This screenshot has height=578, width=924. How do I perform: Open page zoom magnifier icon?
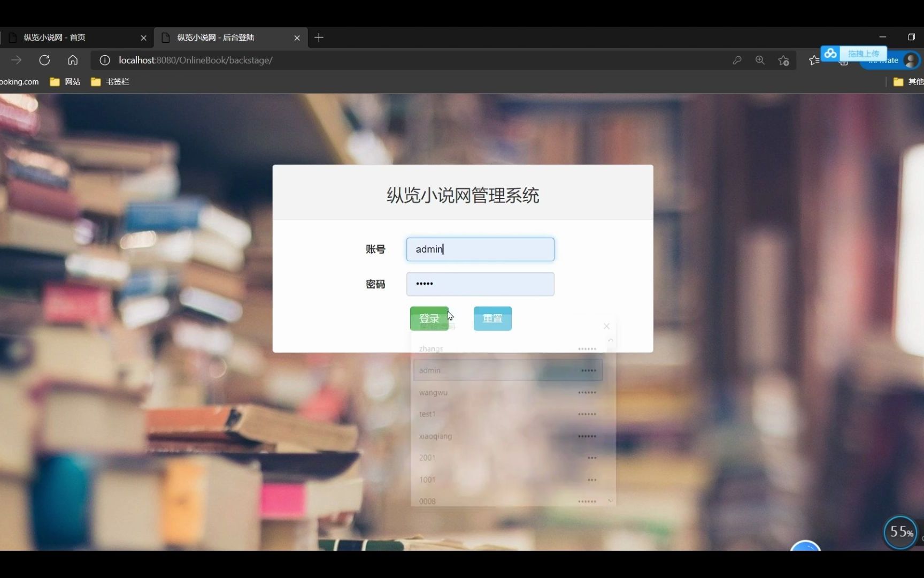coord(760,60)
